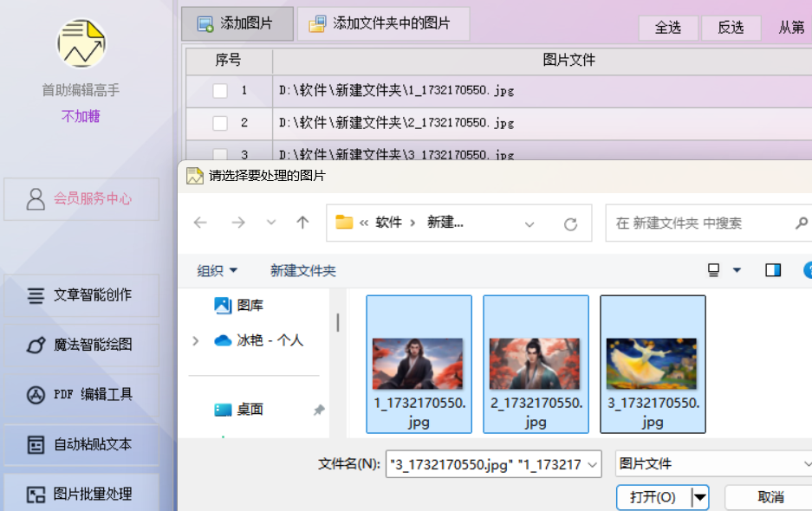Go up one folder level arrow
The image size is (812, 511).
pyautogui.click(x=302, y=223)
